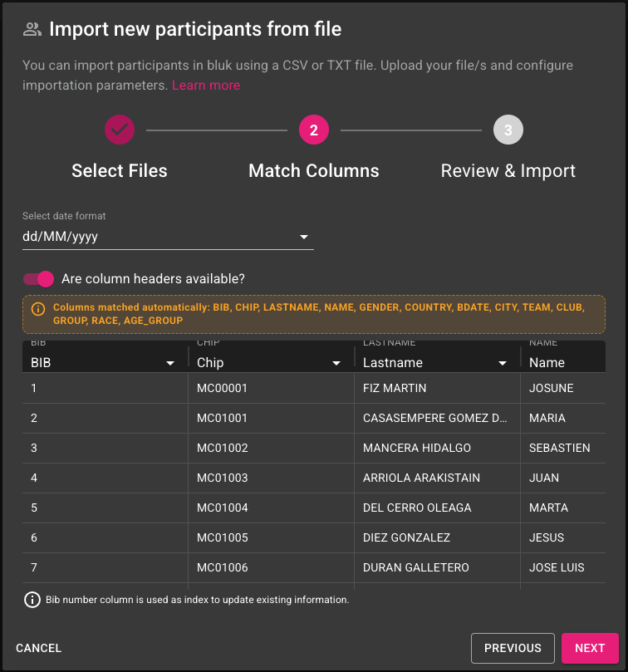Click the step 2 circle indicator
This screenshot has height=672, width=628.
coord(314,130)
